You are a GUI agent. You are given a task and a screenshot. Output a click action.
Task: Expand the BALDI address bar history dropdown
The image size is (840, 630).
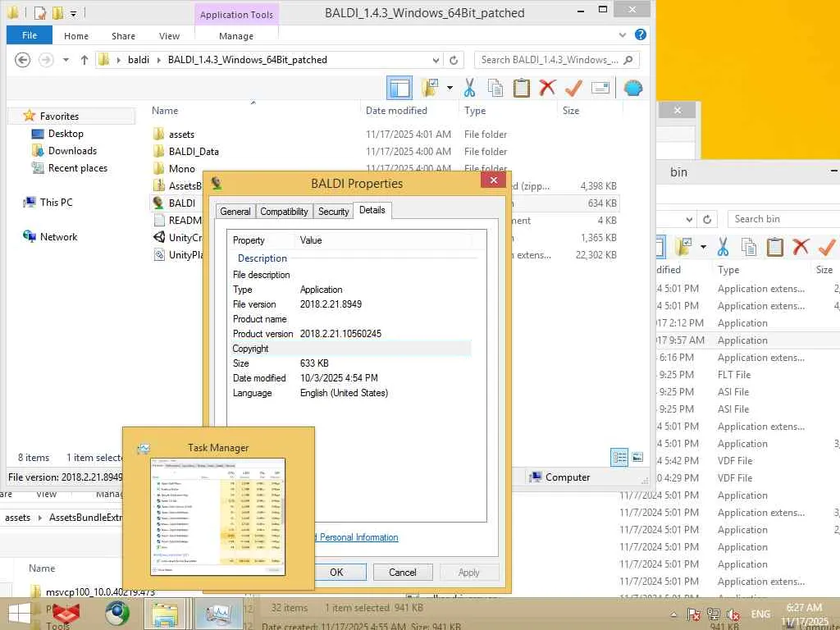(436, 60)
